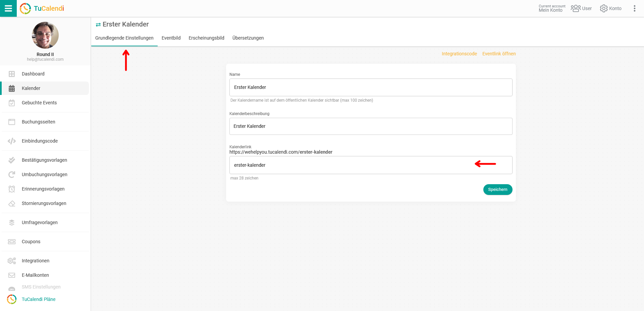Viewport: 644px width, 311px height.
Task: Click the Eventlink öffnen link
Action: pyautogui.click(x=499, y=54)
